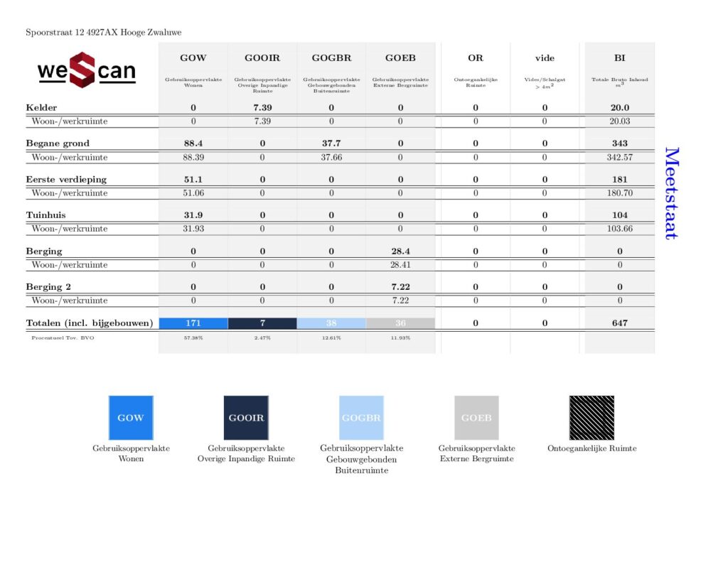Viewport: 728px width, 562px height.
Task: Click the 57.38% percentage value
Action: [x=193, y=337]
